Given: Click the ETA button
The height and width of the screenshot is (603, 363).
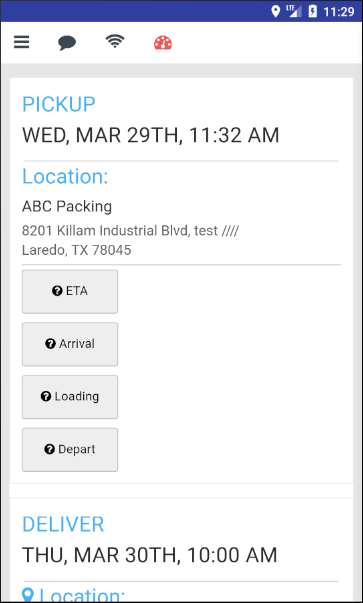Looking at the screenshot, I should pos(70,292).
